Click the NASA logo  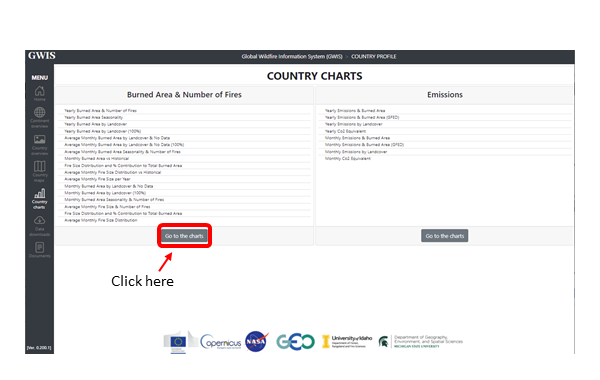point(256,341)
